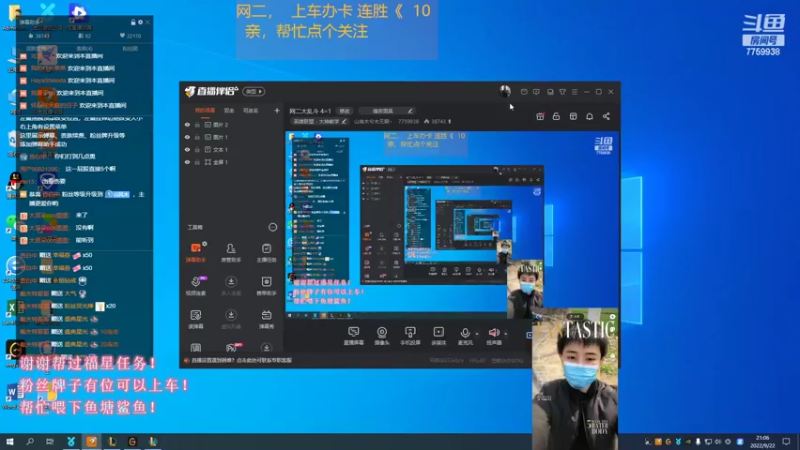
Task: Edit the pill field right of 修改
Action: (386, 111)
